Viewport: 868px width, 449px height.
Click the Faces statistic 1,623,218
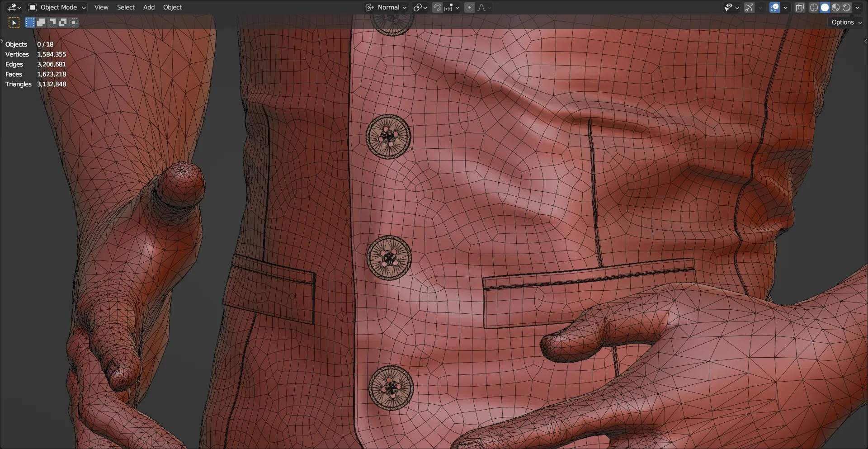(x=52, y=74)
